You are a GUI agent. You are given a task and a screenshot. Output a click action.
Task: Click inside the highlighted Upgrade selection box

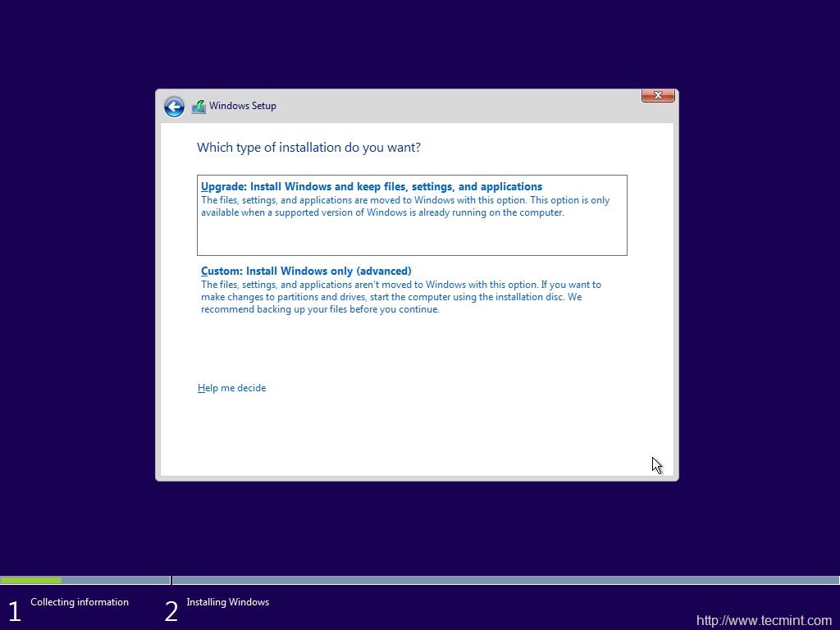tap(412, 215)
